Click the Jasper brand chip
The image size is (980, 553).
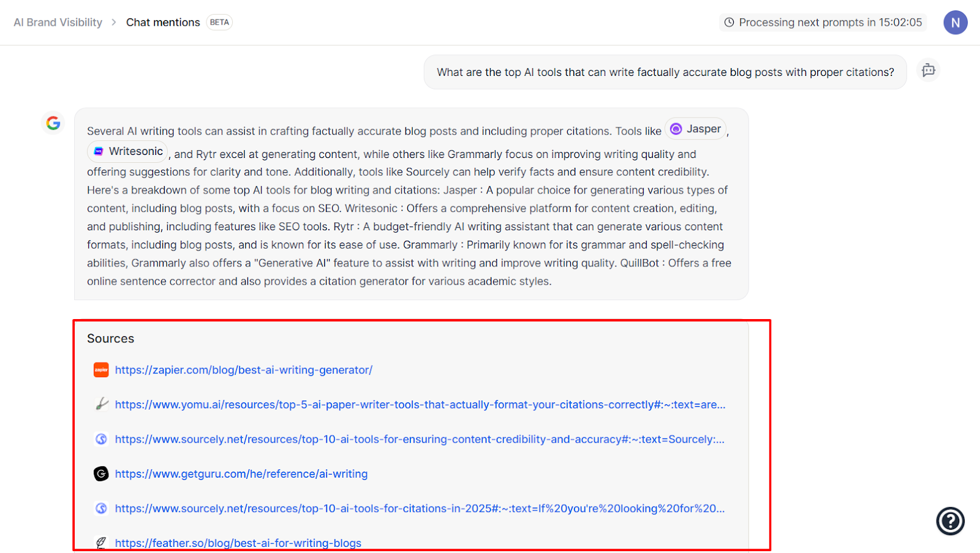(x=696, y=129)
